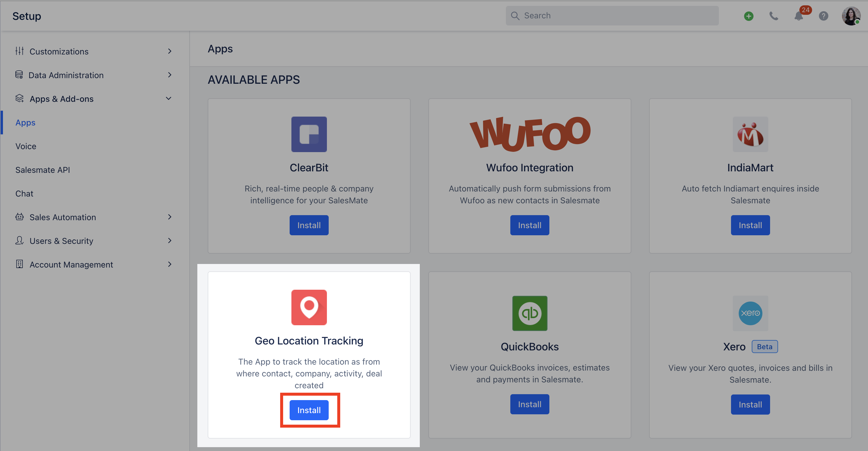868x451 pixels.
Task: Click the Apps page heading
Action: coord(220,49)
